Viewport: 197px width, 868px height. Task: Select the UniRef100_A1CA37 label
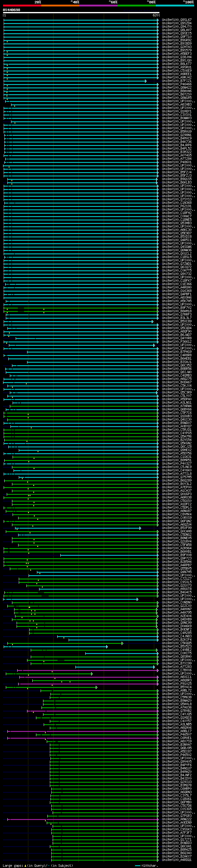177,491
